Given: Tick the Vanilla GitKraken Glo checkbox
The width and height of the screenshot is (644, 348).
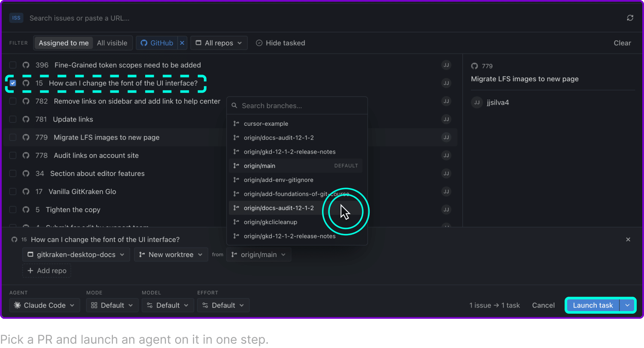Looking at the screenshot, I should coord(13,191).
